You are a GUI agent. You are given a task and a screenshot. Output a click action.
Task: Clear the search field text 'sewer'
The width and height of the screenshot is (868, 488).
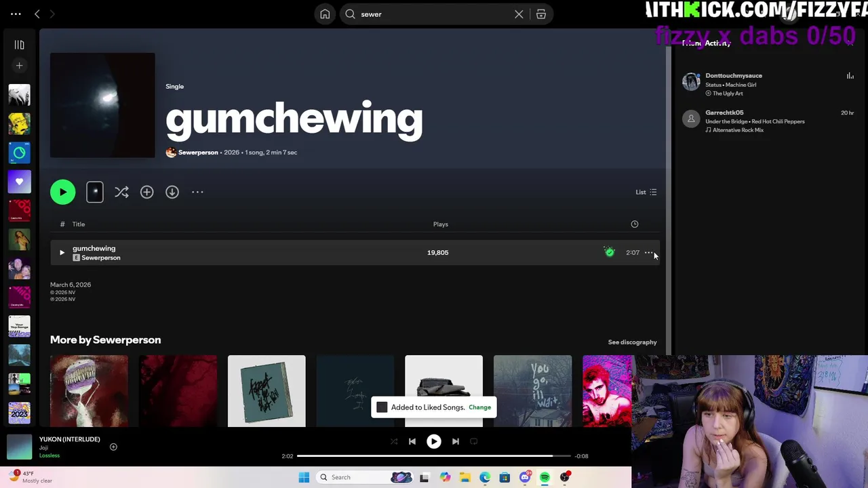(x=519, y=14)
